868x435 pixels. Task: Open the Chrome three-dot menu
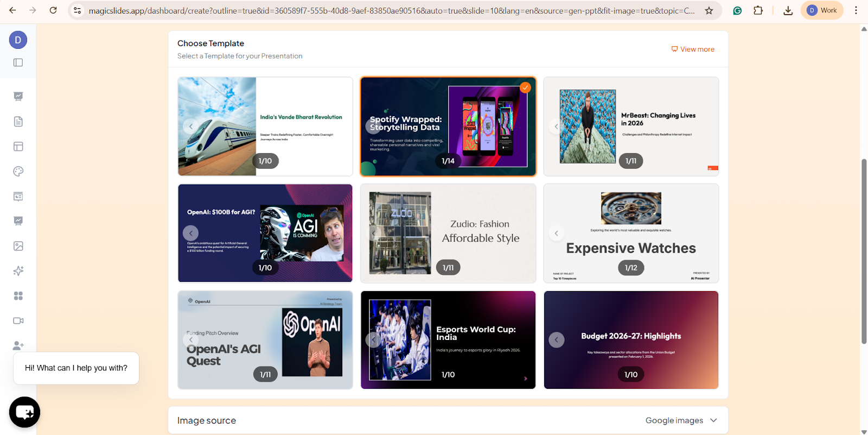[856, 10]
